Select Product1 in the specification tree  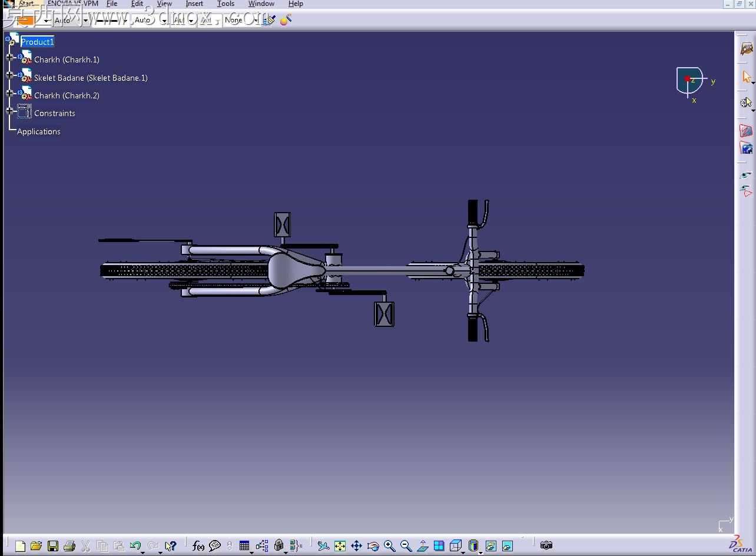(x=38, y=42)
